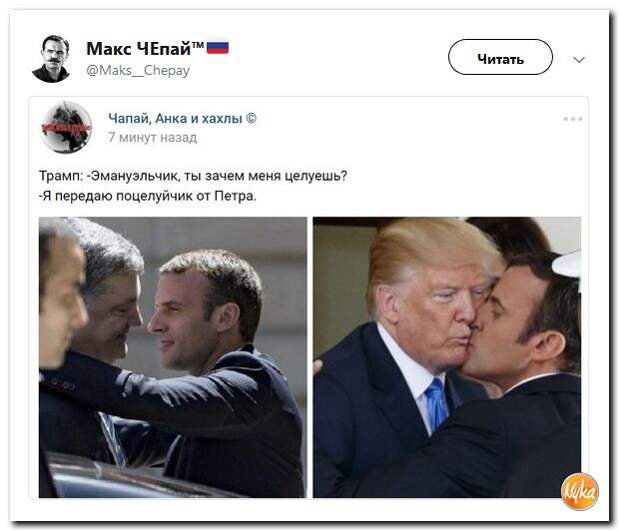Expand the tweet options chevron
The width and height of the screenshot is (620, 532).
point(578,60)
